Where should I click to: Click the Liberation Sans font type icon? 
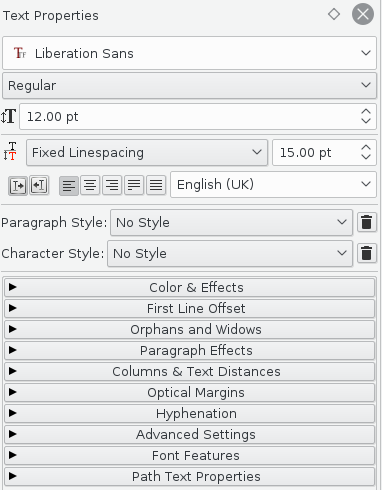(x=20, y=53)
